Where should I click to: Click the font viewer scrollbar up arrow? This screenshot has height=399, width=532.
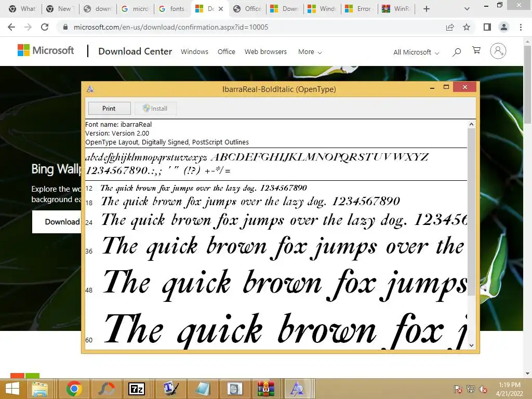click(471, 124)
